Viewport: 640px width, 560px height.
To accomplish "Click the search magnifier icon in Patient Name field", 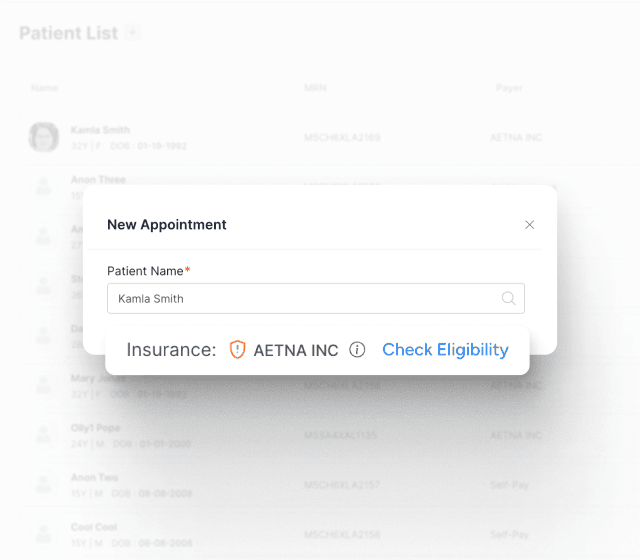I will [x=508, y=298].
